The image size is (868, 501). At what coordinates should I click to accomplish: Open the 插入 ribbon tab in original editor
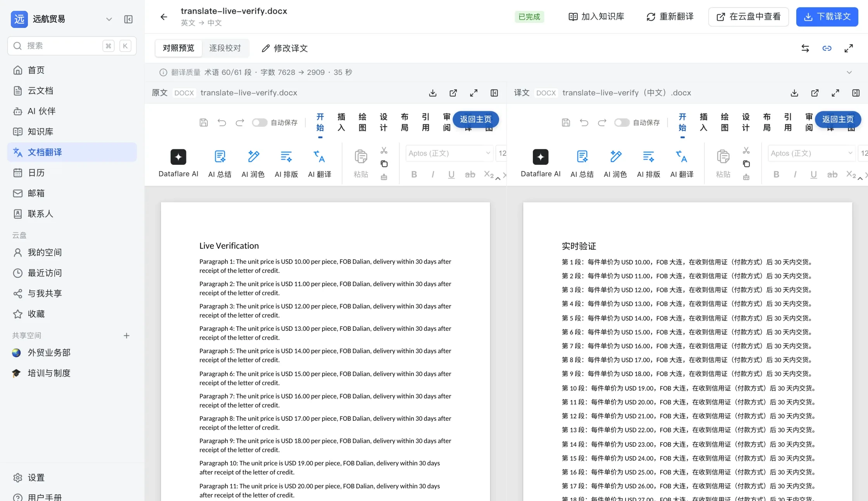[x=341, y=123]
